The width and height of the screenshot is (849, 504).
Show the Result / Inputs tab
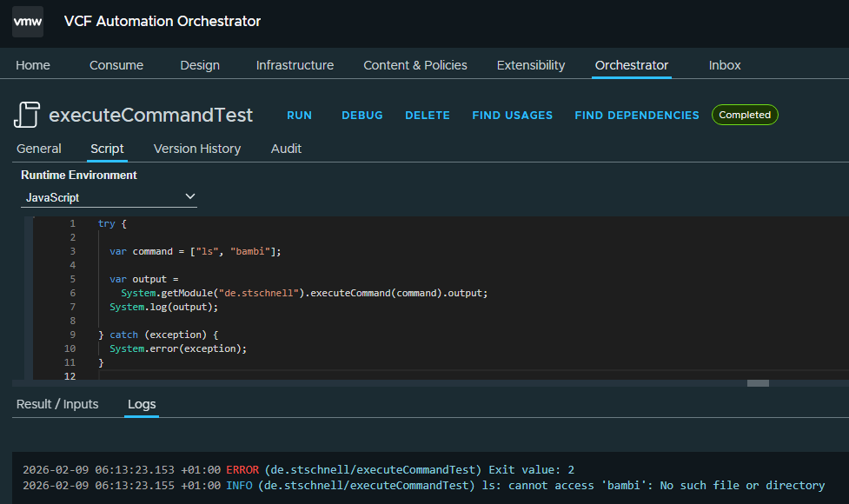click(x=57, y=404)
